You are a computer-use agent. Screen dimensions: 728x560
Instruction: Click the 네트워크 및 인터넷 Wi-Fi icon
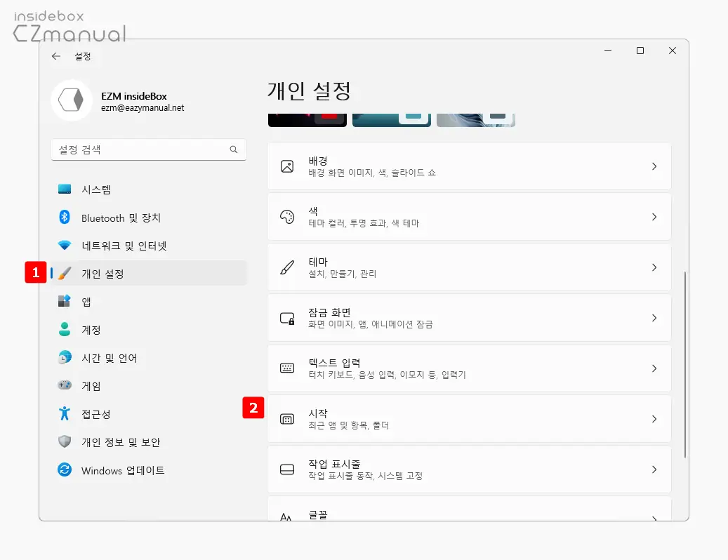(64, 246)
